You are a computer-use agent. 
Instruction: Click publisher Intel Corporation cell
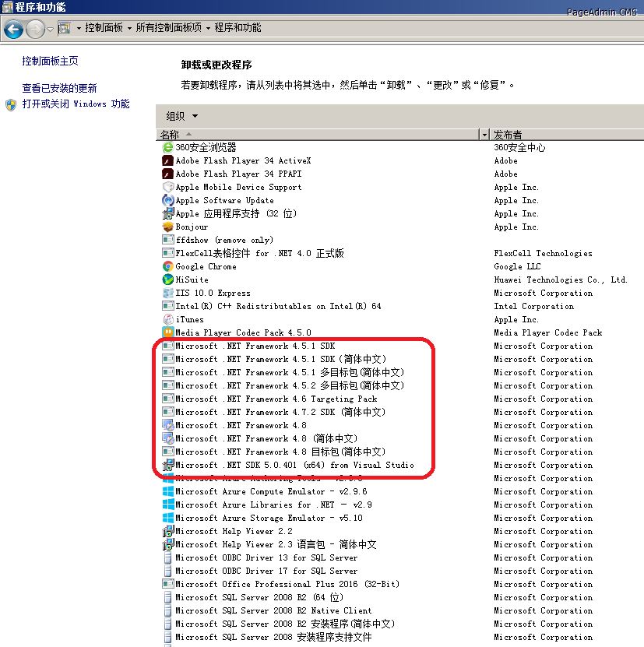click(x=533, y=306)
